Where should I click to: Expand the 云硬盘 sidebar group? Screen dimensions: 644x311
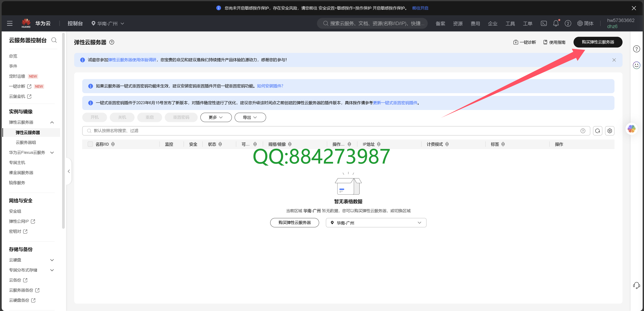(52, 260)
